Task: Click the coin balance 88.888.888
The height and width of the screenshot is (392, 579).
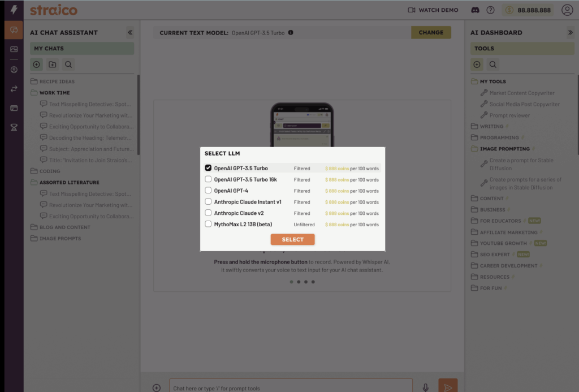Action: (529, 10)
